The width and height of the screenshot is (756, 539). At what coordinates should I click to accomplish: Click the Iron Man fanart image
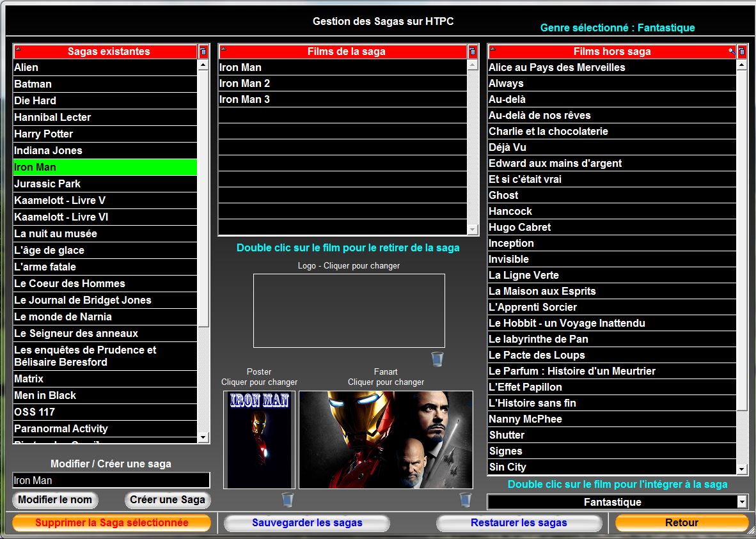point(386,440)
